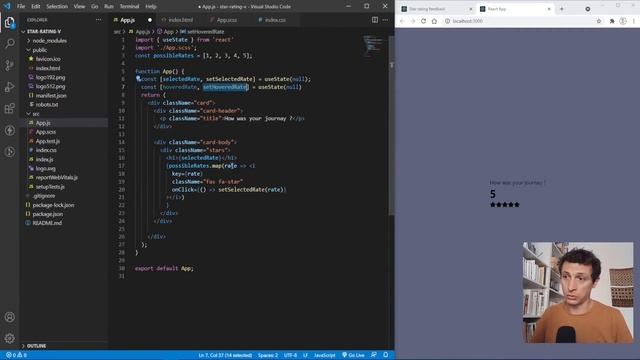
Task: Open the View menu
Action: pyautogui.click(x=79, y=7)
